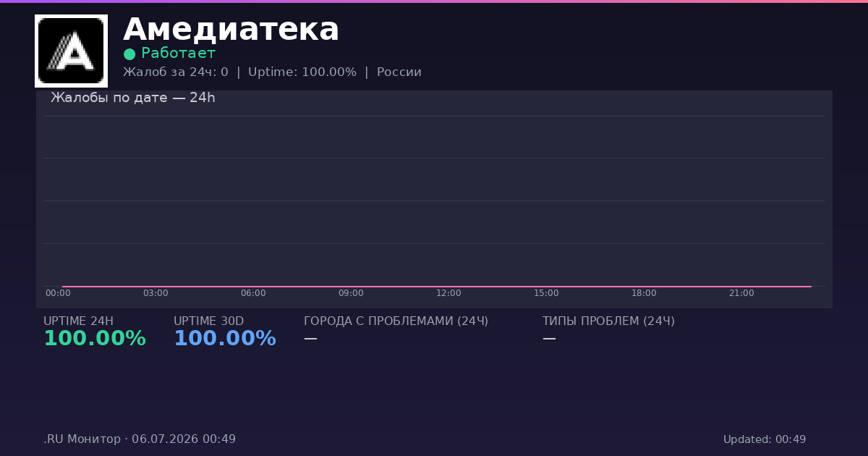The width and height of the screenshot is (868, 456).
Task: Click the 18:00 time marker
Action: [644, 293]
